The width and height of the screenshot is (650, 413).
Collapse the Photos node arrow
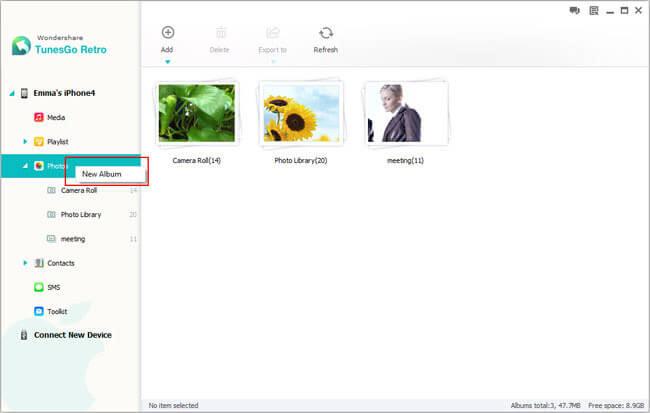(x=25, y=166)
